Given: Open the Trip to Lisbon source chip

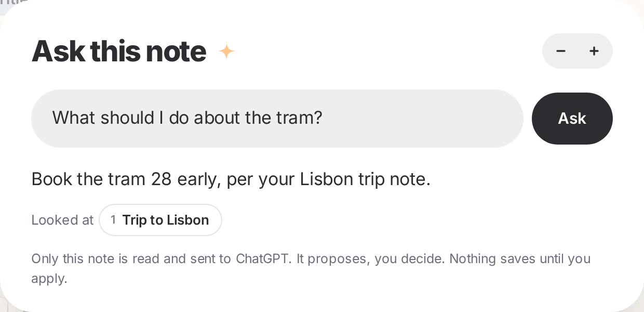Looking at the screenshot, I should [x=160, y=220].
